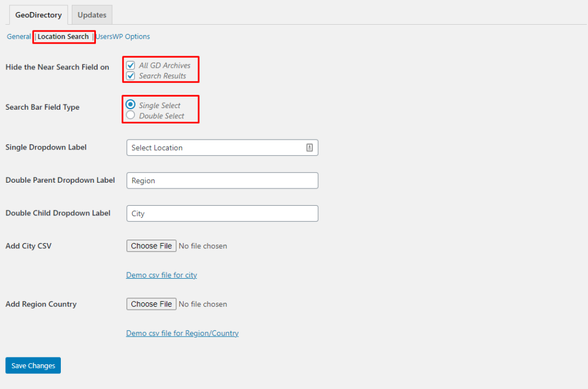Click inside the City label text box
588x389 pixels.
click(222, 213)
